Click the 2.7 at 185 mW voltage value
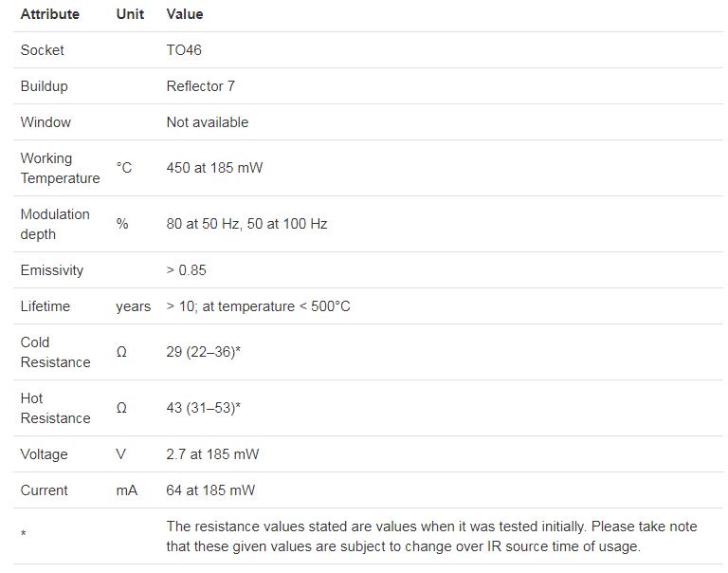This screenshot has height=573, width=728. point(212,454)
